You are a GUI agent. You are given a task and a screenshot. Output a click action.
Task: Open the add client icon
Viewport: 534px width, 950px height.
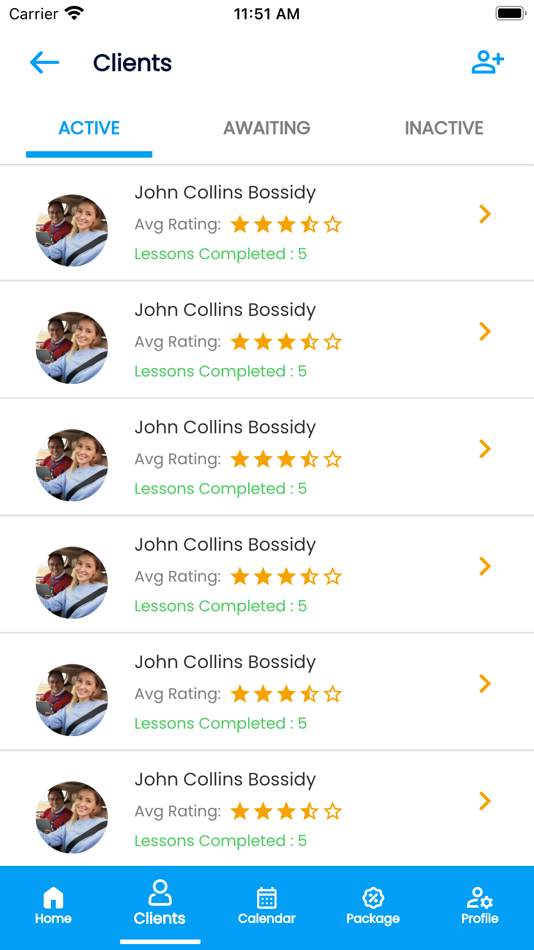(488, 62)
